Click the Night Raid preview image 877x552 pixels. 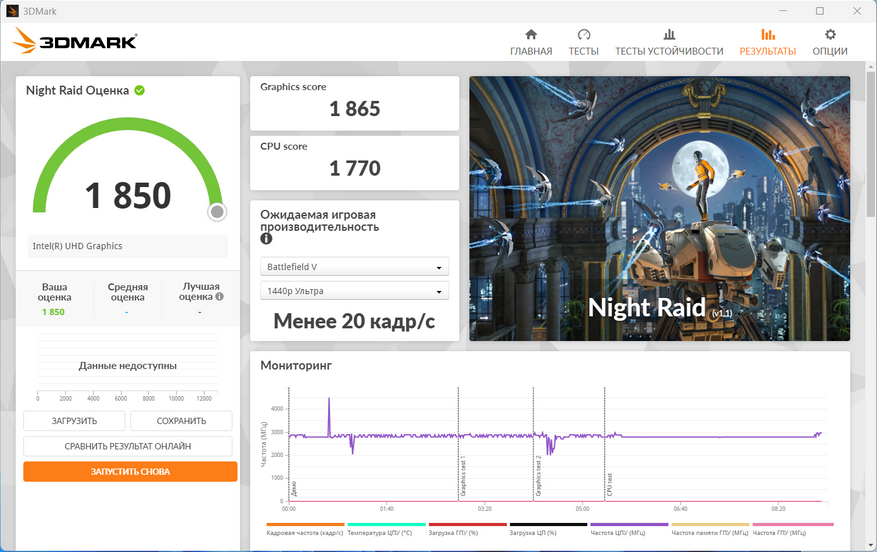(x=659, y=208)
